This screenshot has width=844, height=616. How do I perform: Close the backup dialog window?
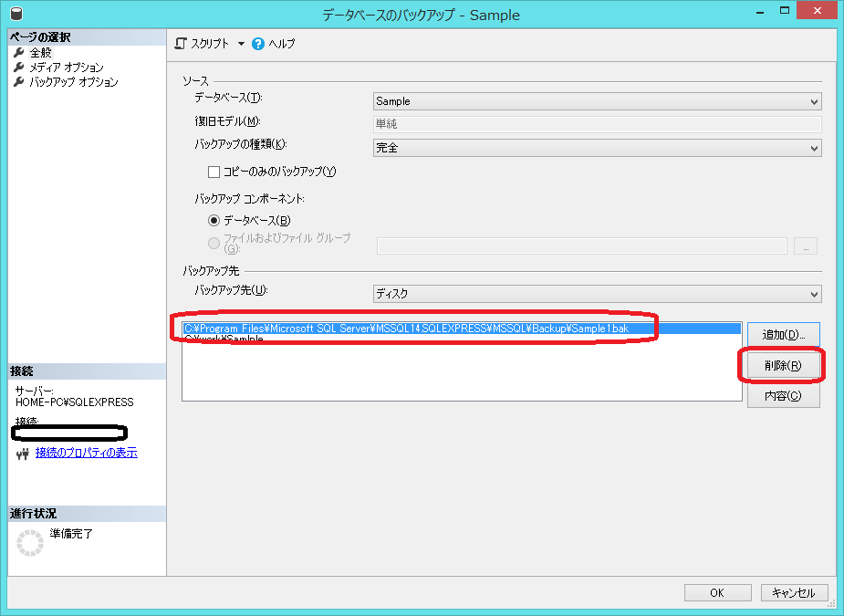(x=818, y=11)
